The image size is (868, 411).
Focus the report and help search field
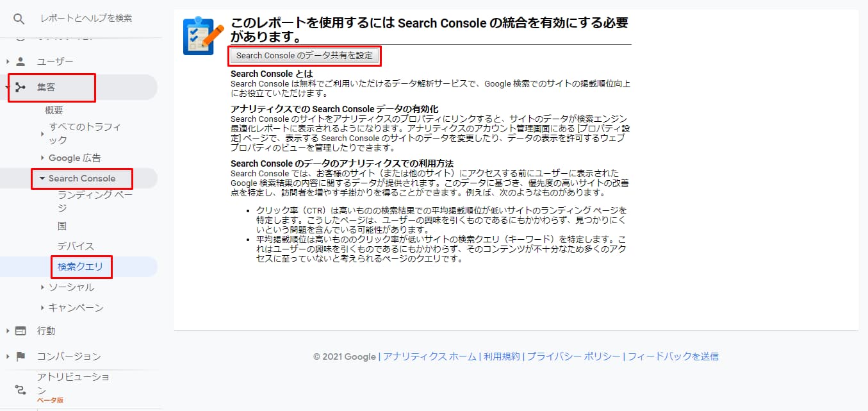pos(86,19)
